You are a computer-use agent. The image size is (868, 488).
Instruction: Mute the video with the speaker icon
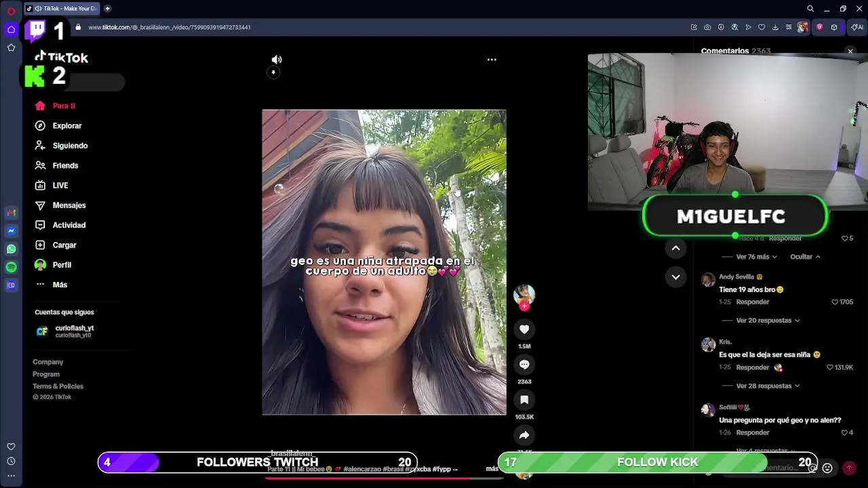tap(277, 60)
